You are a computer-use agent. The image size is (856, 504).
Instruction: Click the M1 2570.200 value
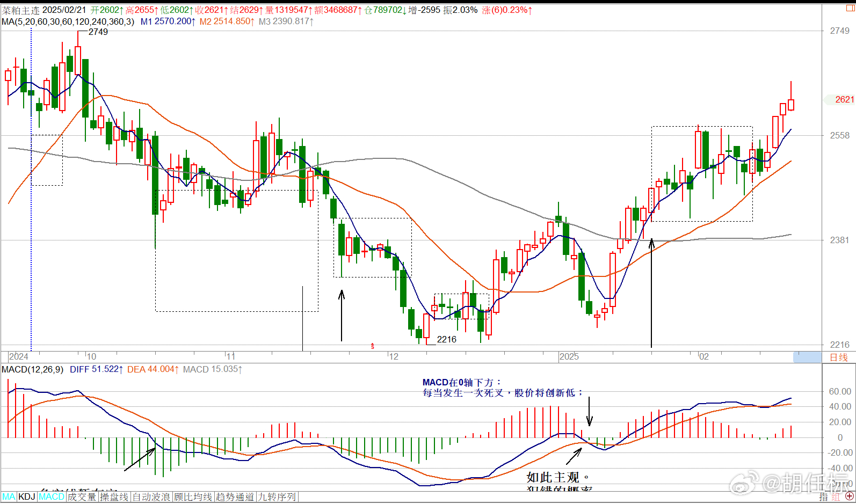[x=168, y=21]
